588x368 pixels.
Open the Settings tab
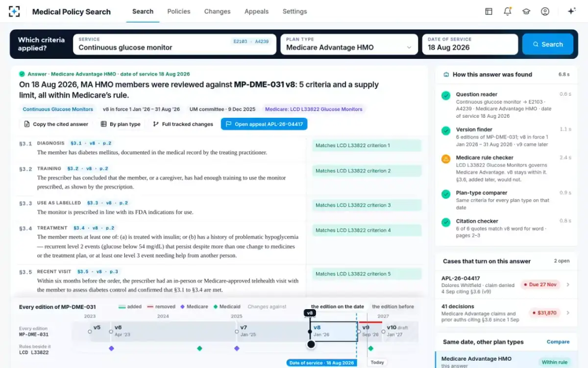click(295, 11)
